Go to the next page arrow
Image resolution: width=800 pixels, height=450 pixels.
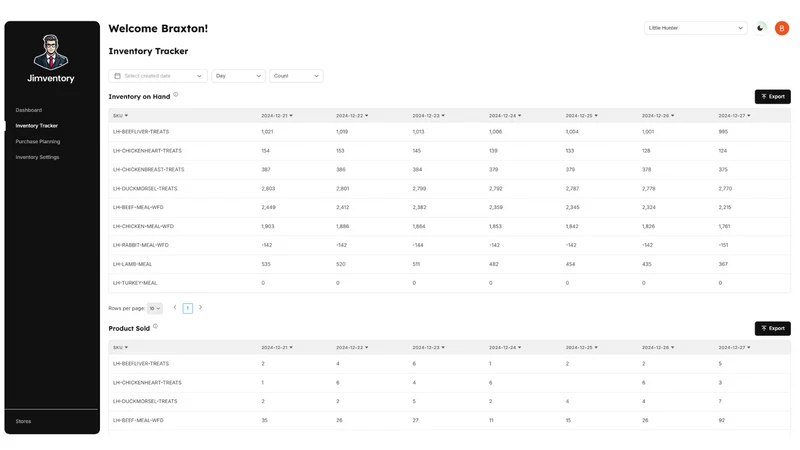coord(201,307)
